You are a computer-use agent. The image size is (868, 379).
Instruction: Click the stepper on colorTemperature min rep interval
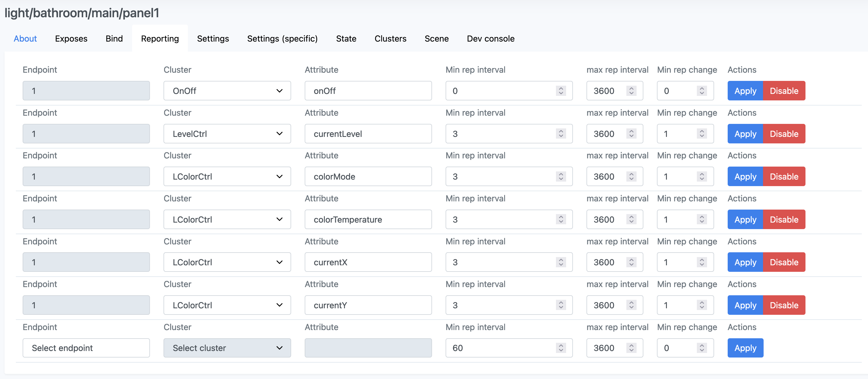tap(561, 219)
